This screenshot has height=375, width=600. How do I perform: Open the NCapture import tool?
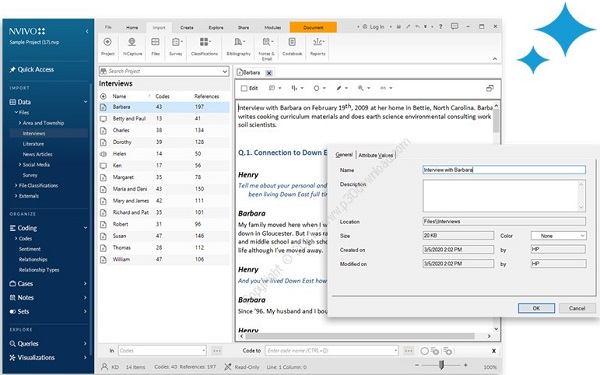132,42
